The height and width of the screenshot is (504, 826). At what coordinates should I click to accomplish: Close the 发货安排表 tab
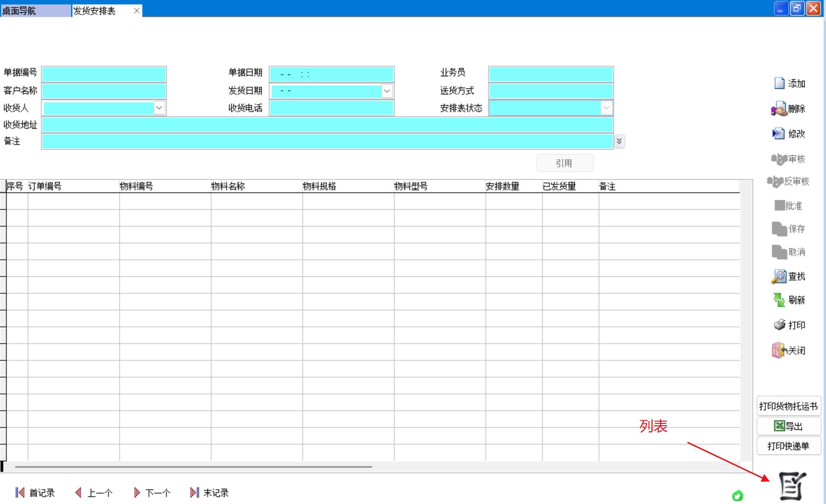(137, 11)
